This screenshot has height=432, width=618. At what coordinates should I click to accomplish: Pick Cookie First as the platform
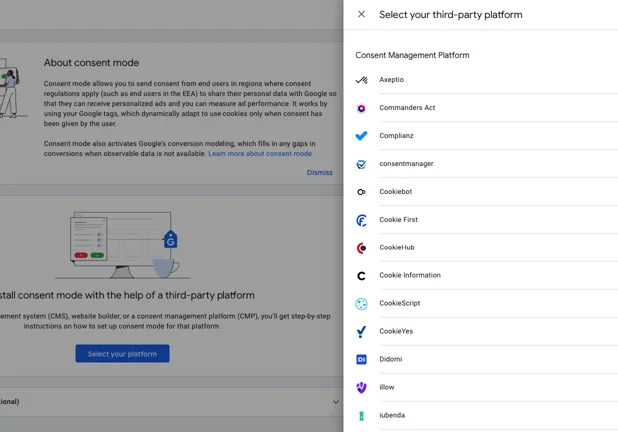[398, 220]
